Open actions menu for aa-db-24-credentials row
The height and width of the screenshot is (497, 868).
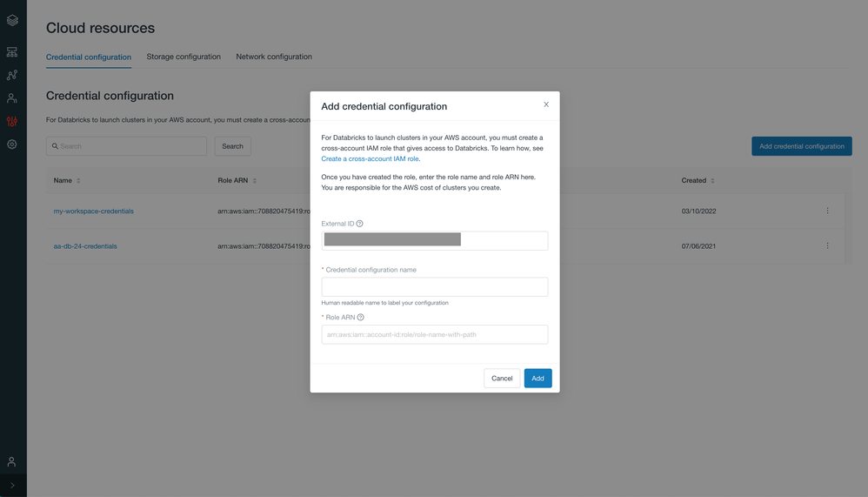pos(827,245)
